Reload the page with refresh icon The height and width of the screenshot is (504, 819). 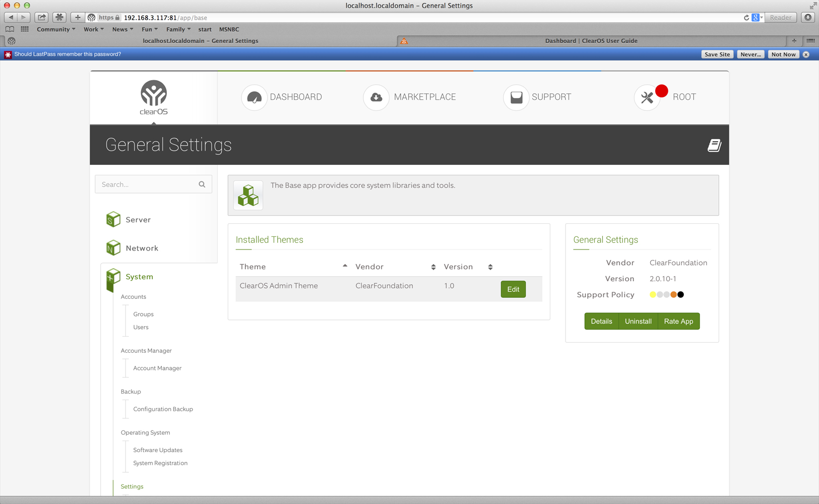coord(746,18)
